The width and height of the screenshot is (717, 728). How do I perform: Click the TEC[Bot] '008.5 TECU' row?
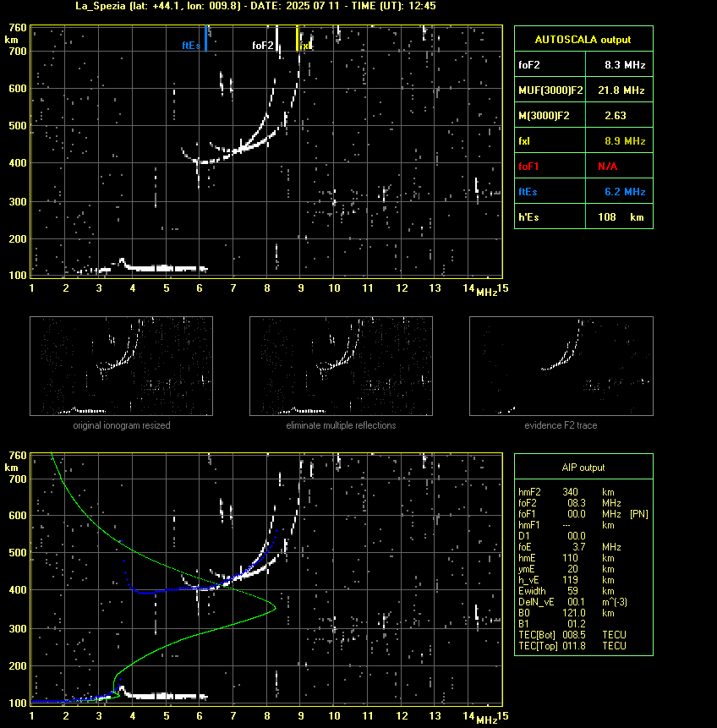[572, 635]
